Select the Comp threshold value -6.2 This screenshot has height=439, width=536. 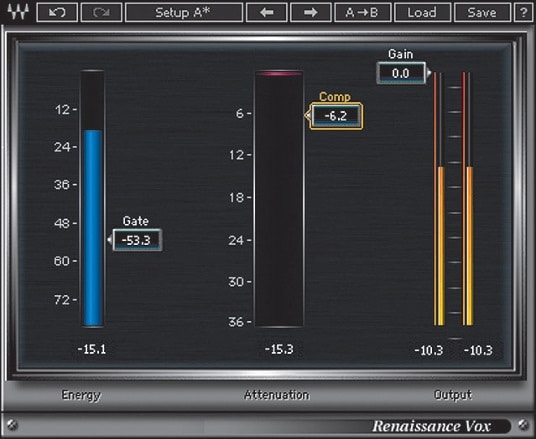coord(336,116)
